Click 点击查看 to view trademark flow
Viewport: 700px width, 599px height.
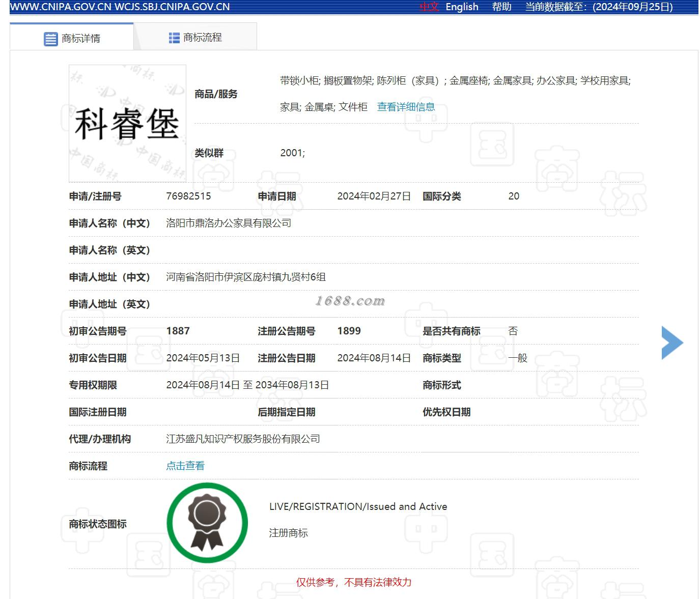(185, 466)
